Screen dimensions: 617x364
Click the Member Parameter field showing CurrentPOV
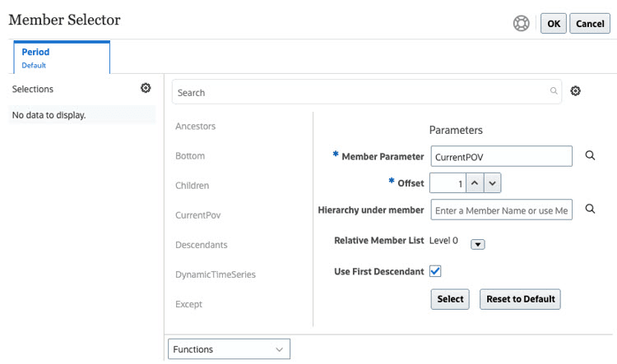(x=502, y=156)
